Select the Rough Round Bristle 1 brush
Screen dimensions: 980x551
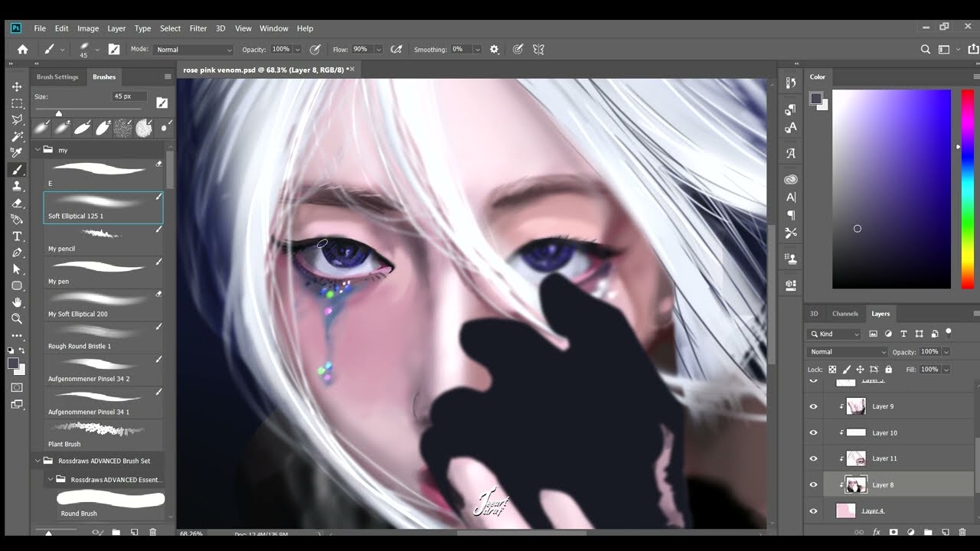(103, 337)
